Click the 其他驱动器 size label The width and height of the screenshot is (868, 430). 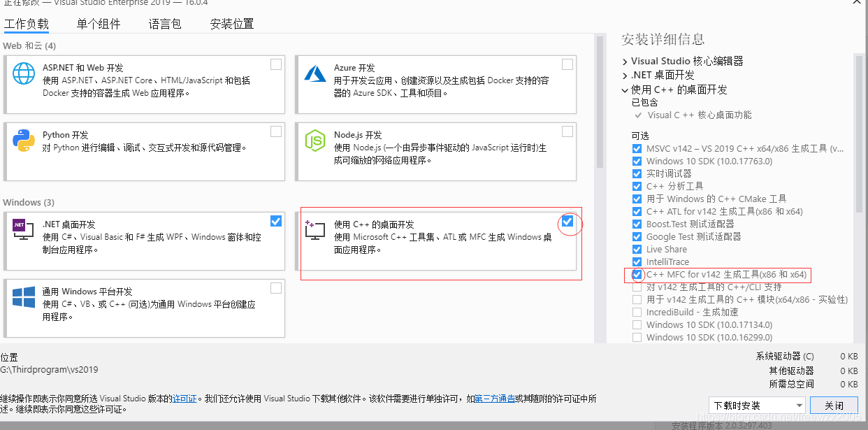791,371
